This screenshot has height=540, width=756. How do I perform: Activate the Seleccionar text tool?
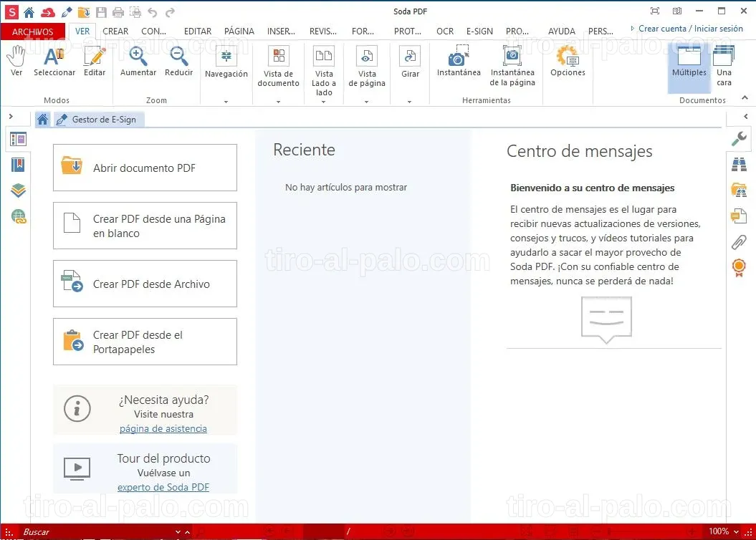point(54,61)
